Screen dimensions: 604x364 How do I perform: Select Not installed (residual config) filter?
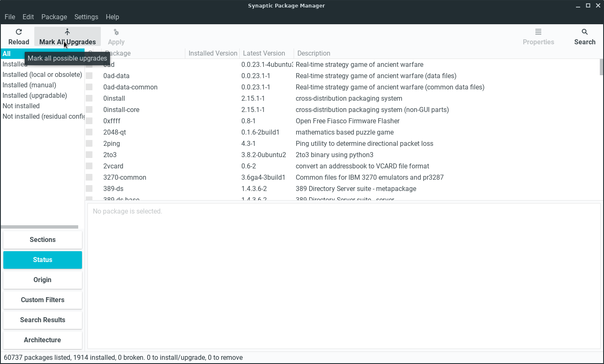point(43,116)
